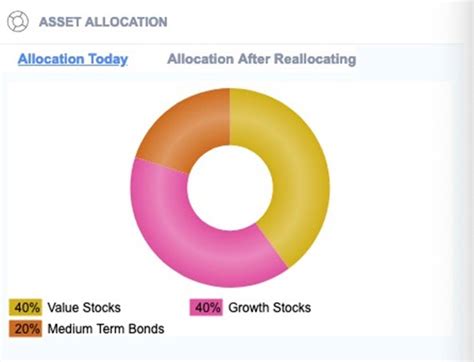This screenshot has height=362, width=474.
Task: Click the yellow 40% Value Stocks swatch
Action: [26, 307]
